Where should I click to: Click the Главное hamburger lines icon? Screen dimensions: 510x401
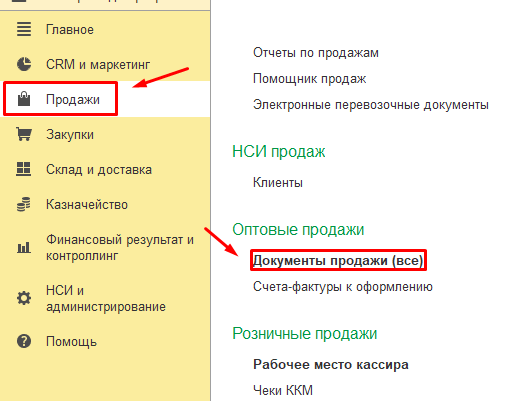pyautogui.click(x=24, y=29)
